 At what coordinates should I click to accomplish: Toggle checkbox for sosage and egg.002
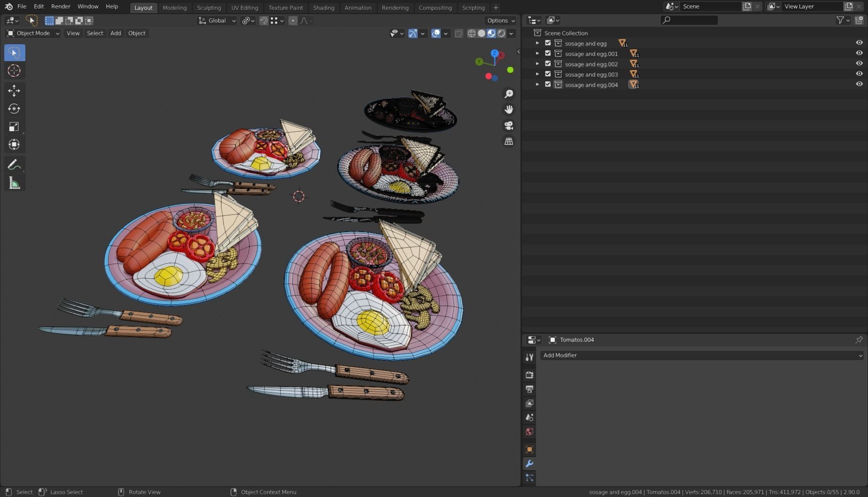(548, 63)
